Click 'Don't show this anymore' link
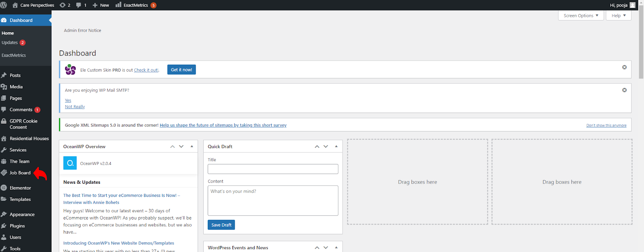Image resolution: width=644 pixels, height=252 pixels. 606,125
